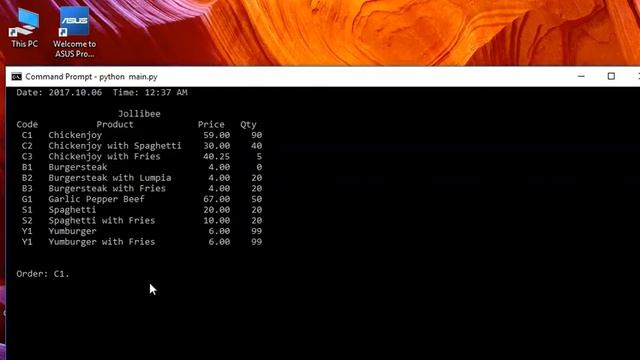Click Yumburger with Fries
The height and width of the screenshot is (360, 640).
tap(102, 242)
